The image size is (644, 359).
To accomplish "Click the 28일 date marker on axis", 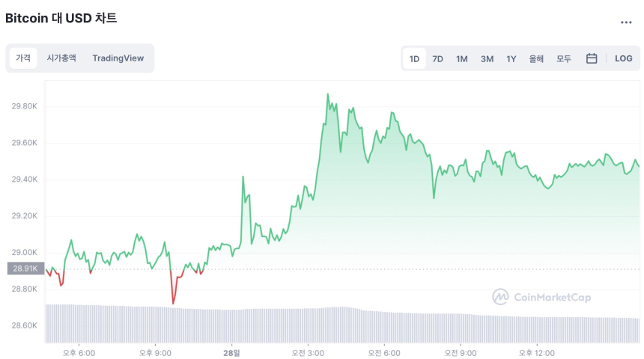I will [231, 352].
